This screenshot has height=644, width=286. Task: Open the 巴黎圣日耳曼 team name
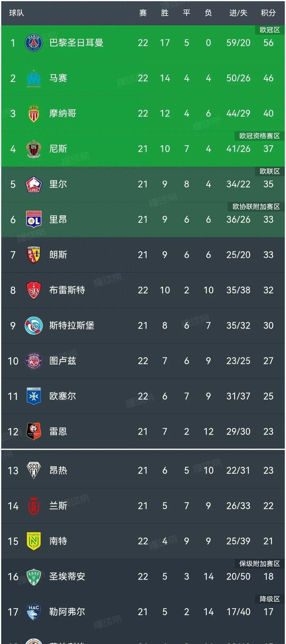click(x=76, y=43)
